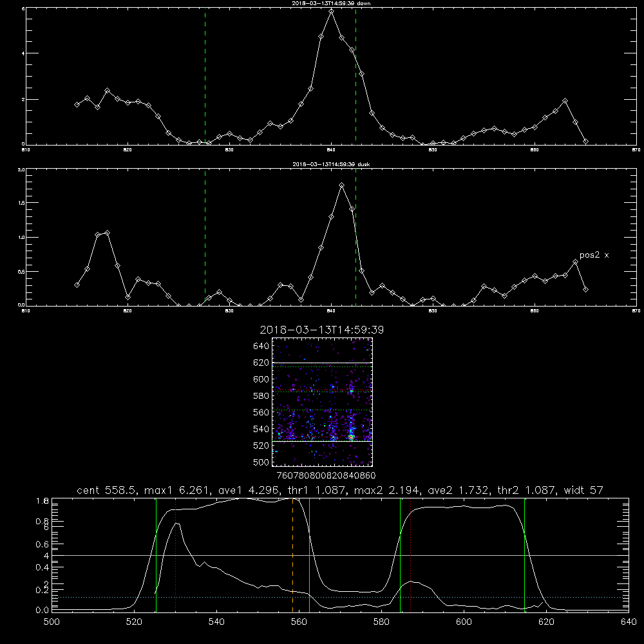Click bottom plot x-axis label 500
Image resolution: width=644 pixels, height=644 pixels.
point(52,622)
